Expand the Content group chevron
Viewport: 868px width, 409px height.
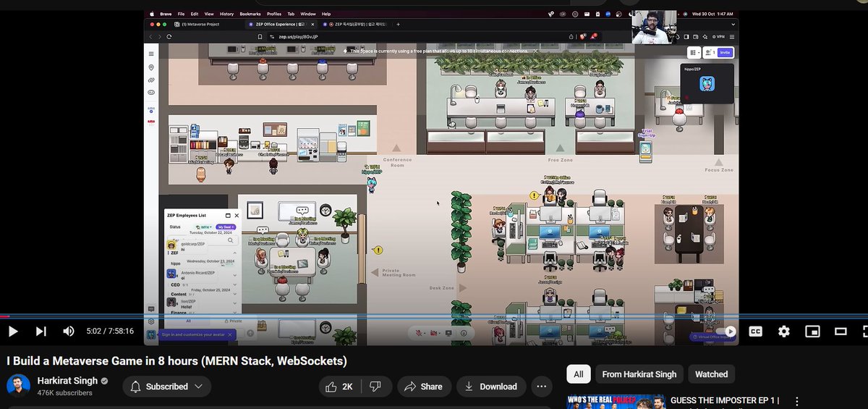[x=234, y=295]
